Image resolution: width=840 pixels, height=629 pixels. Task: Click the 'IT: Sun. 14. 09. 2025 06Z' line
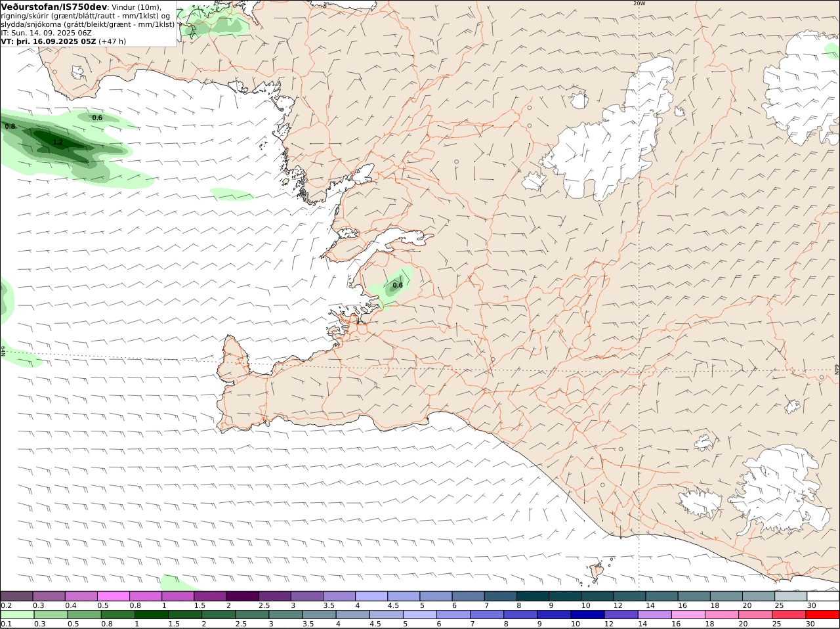tap(46, 33)
